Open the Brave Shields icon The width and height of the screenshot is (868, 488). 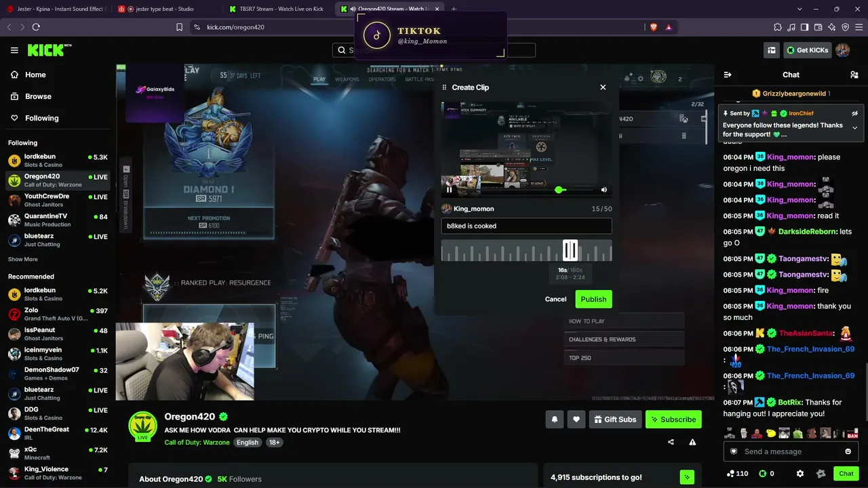tap(654, 27)
